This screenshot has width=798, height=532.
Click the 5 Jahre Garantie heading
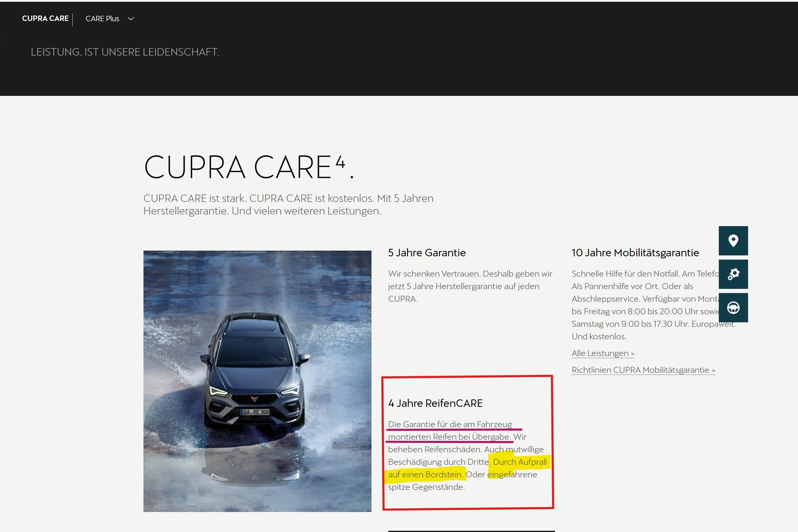427,253
